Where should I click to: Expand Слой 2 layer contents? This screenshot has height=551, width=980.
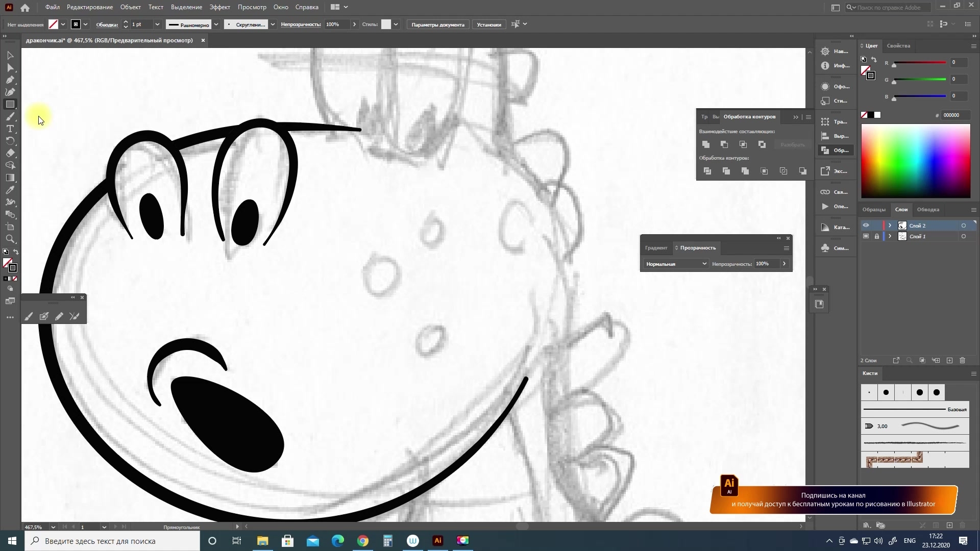coord(890,226)
